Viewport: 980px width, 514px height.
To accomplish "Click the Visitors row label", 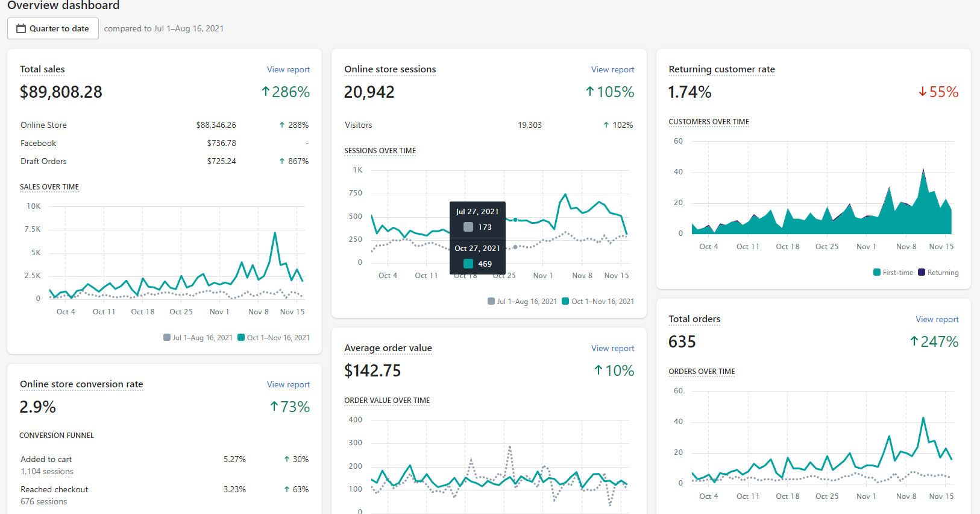I will [359, 125].
